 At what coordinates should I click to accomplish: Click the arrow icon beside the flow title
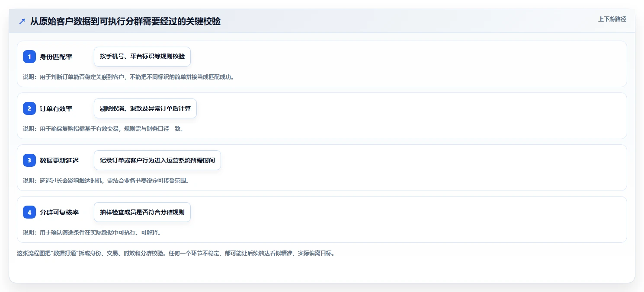[22, 22]
